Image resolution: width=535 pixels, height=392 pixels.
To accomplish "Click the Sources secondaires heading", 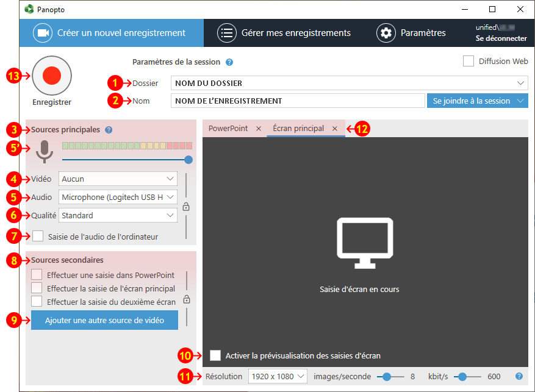I will click(x=67, y=260).
